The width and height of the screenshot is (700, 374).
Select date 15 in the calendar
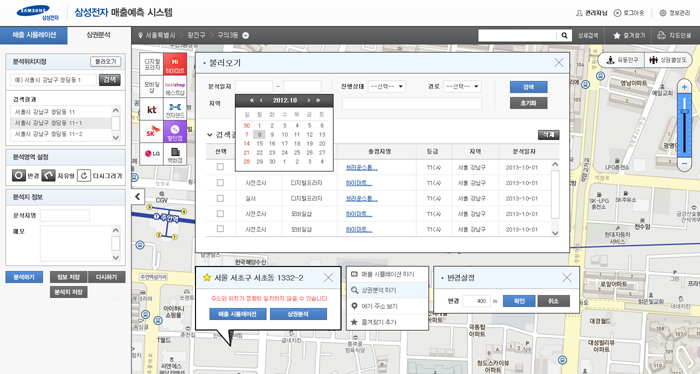pos(259,144)
